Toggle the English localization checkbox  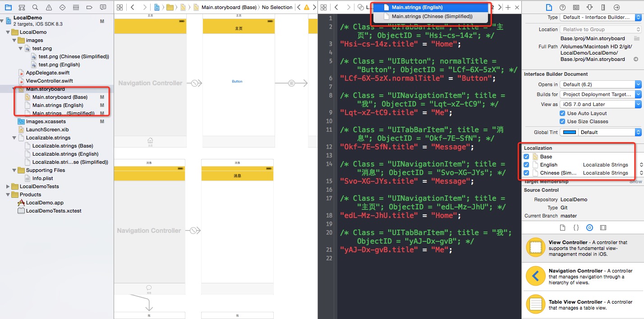(x=526, y=165)
